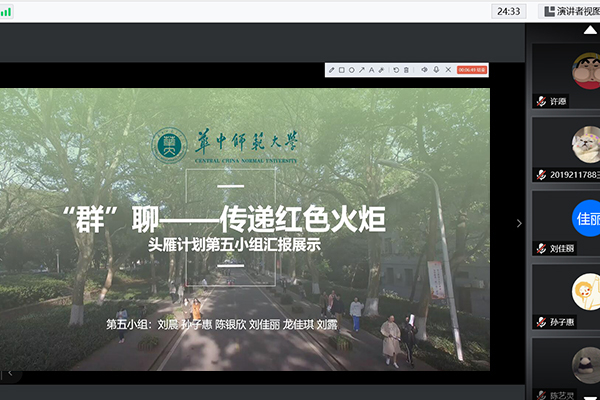The image size is (600, 400).
Task: Select the ellipse shape annotation tool
Action: coord(352,70)
